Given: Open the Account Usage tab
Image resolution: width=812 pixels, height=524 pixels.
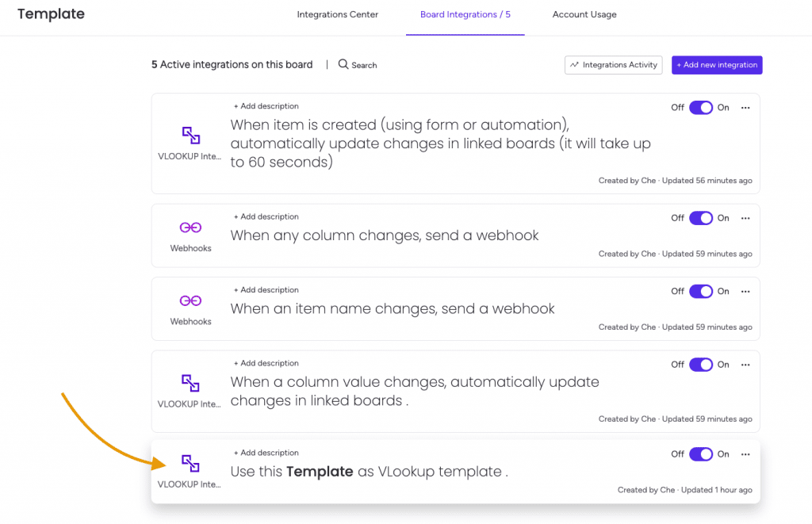Looking at the screenshot, I should coord(584,14).
